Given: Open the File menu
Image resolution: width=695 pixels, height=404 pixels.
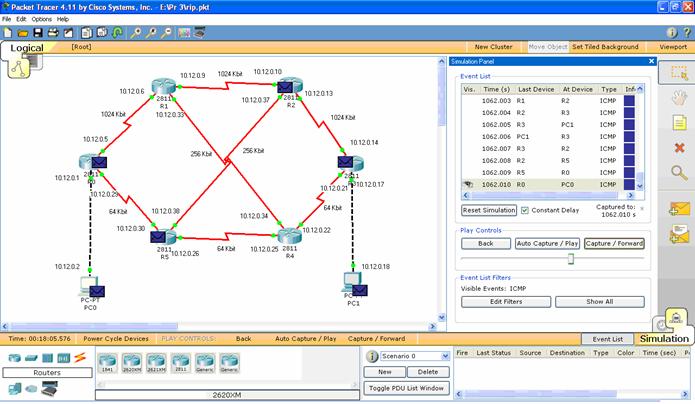Looking at the screenshot, I should point(7,19).
